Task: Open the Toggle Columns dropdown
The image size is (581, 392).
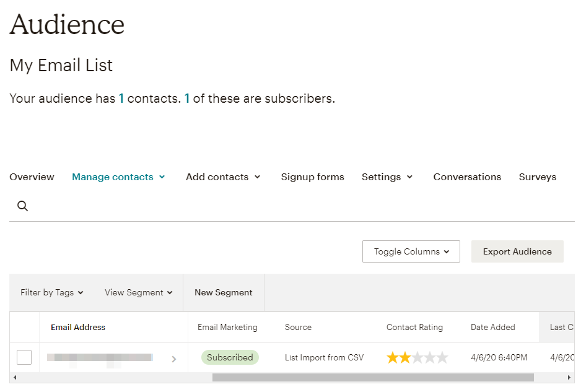Action: pyautogui.click(x=411, y=251)
